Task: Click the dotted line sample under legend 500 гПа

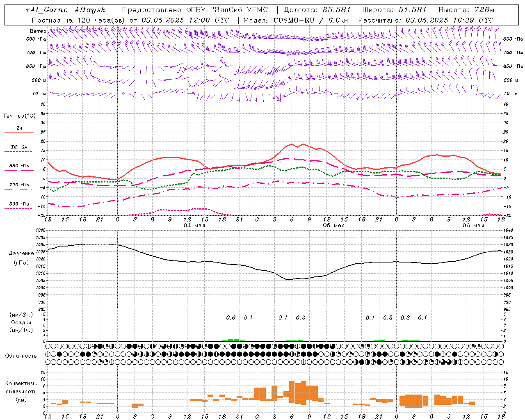Action: (x=18, y=208)
